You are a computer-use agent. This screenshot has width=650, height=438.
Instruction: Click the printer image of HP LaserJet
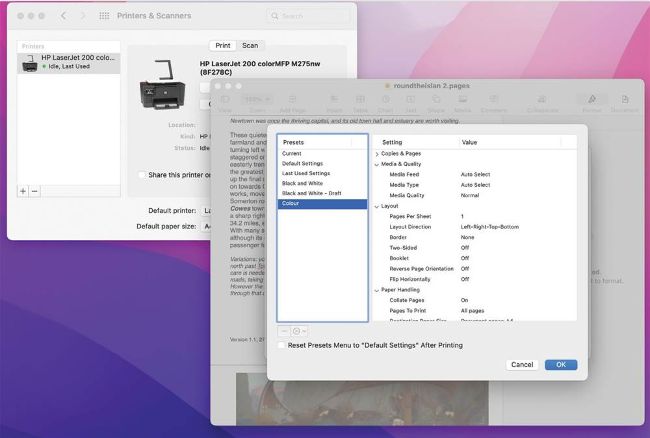click(160, 83)
